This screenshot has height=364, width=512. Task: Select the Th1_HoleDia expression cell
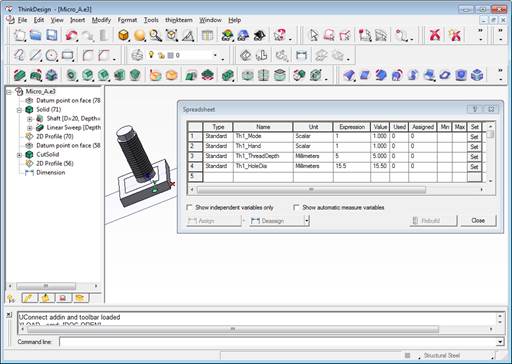pyautogui.click(x=352, y=166)
